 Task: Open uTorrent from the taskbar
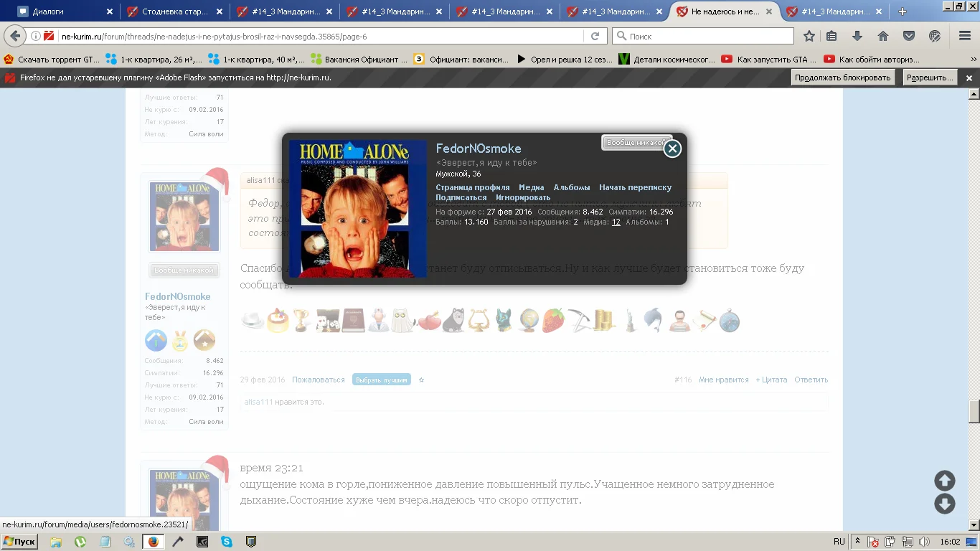80,542
